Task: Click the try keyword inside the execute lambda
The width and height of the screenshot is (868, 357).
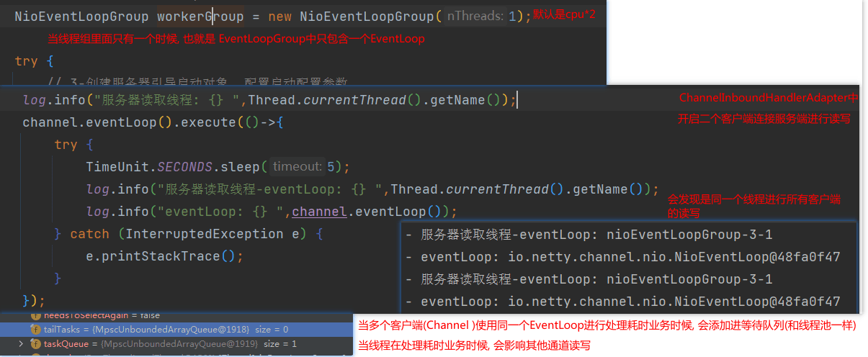Action: [x=66, y=145]
